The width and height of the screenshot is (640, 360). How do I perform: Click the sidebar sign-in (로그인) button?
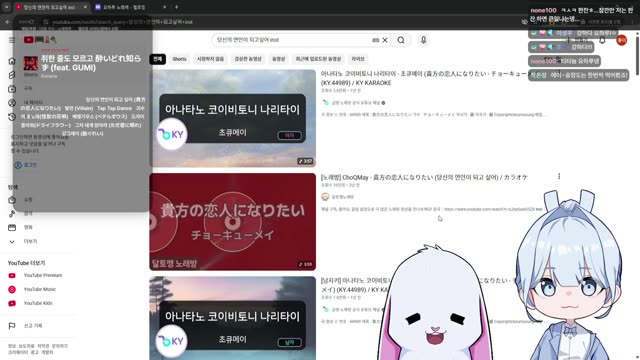click(x=26, y=165)
